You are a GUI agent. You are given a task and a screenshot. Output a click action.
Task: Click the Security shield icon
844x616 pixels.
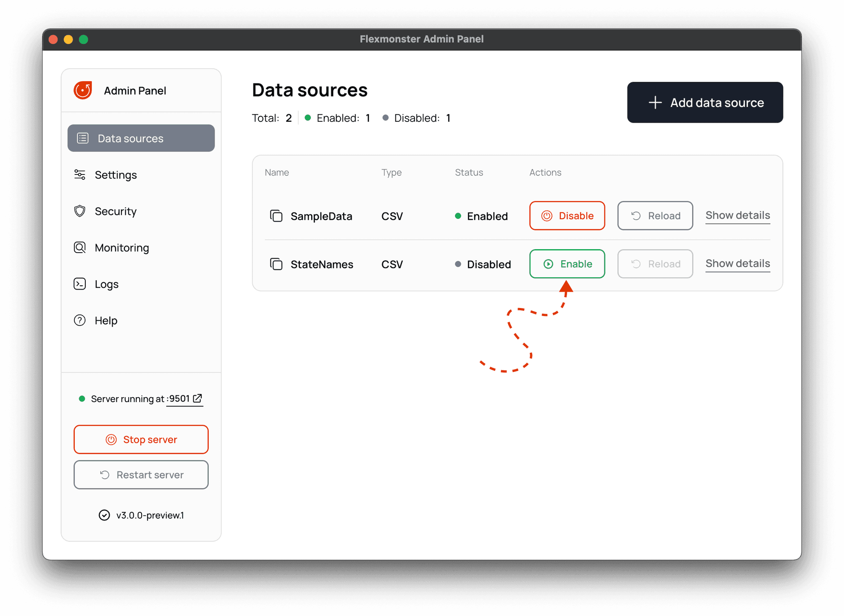click(x=80, y=211)
